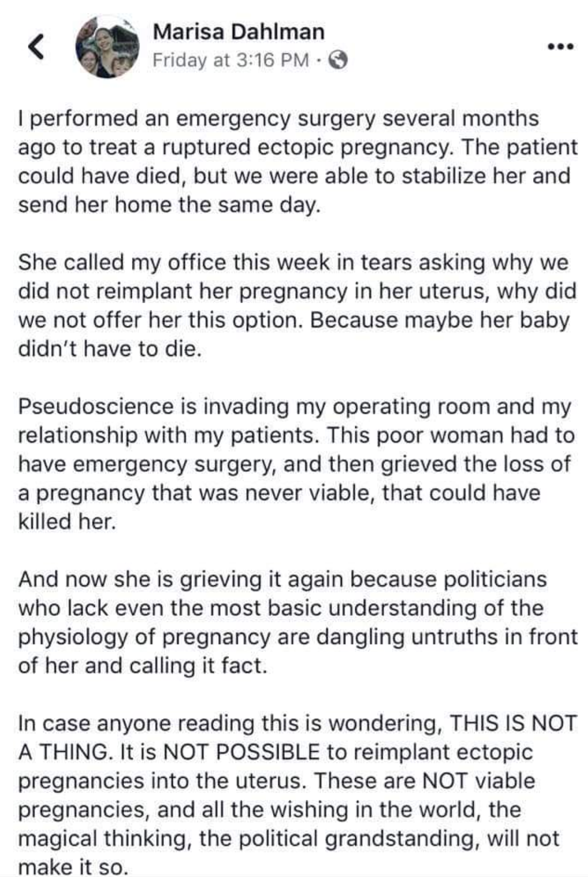Open the three-dot post options menu
This screenshot has height=877, width=588.
[x=561, y=47]
